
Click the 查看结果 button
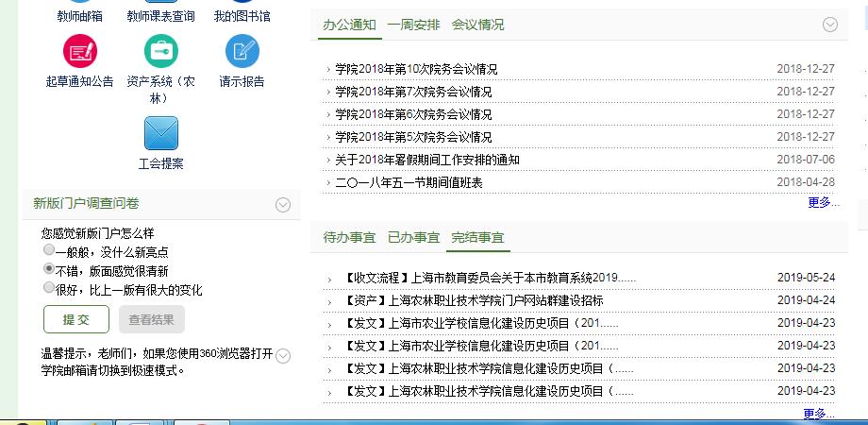tap(151, 319)
